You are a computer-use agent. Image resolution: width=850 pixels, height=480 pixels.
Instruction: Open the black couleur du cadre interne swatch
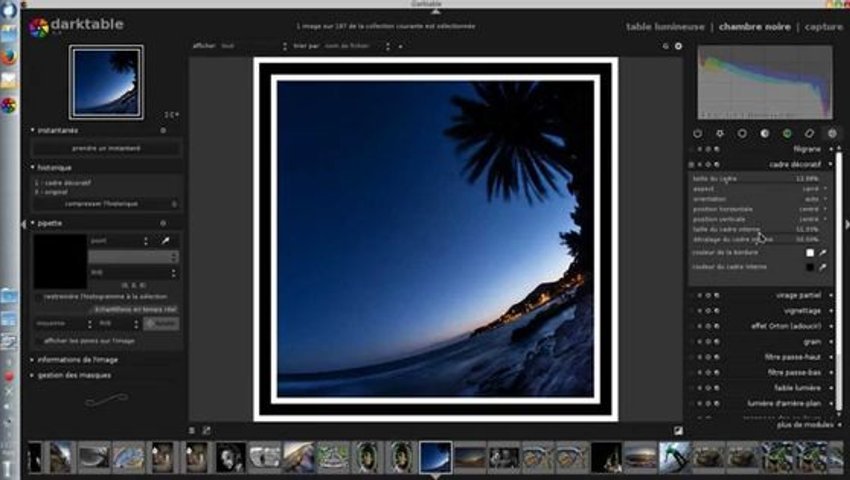coord(810,267)
